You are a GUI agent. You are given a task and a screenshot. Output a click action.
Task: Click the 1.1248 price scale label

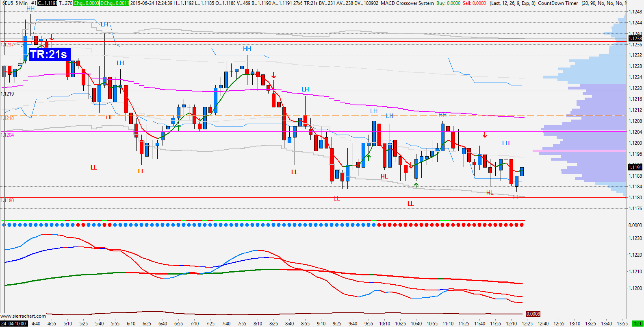click(635, 11)
